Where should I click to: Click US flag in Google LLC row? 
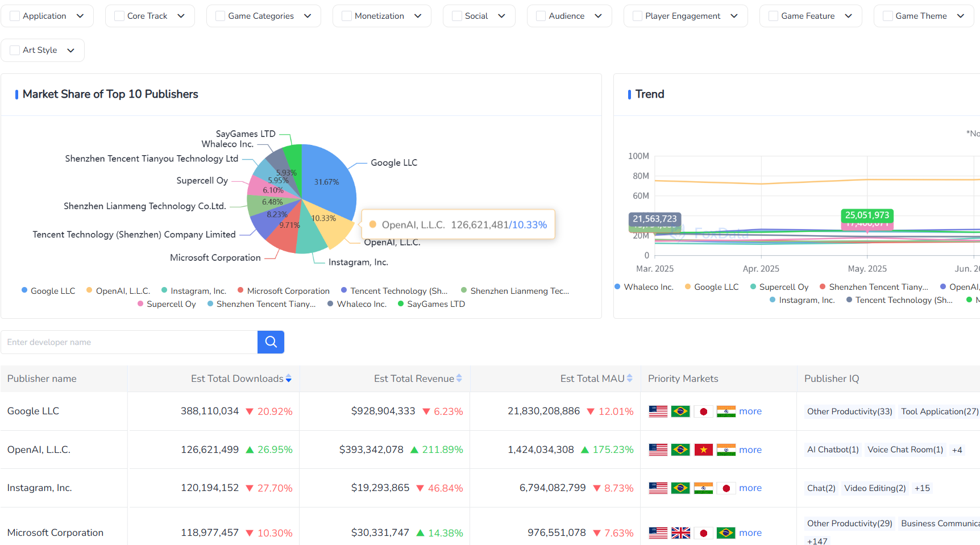[658, 411]
